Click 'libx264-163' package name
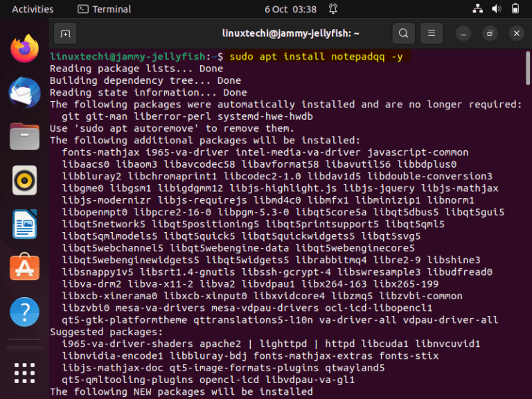Image resolution: width=532 pixels, height=399 pixels. pyautogui.click(x=334, y=284)
